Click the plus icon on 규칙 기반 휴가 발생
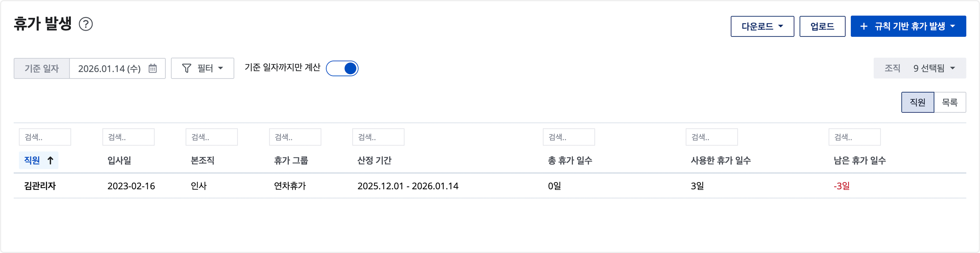The image size is (980, 253). [864, 26]
